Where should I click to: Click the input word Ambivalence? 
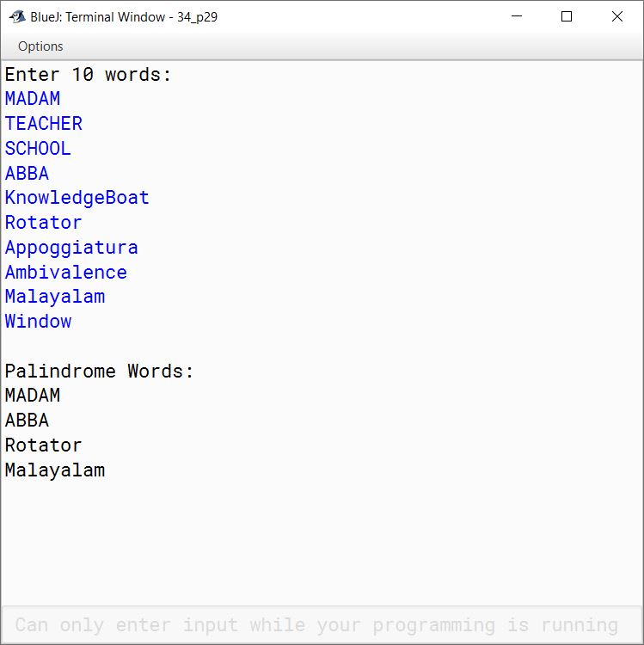tap(66, 272)
